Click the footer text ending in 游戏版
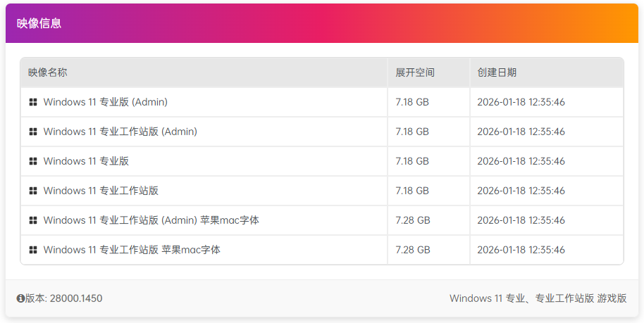This screenshot has height=323, width=644. [x=538, y=298]
